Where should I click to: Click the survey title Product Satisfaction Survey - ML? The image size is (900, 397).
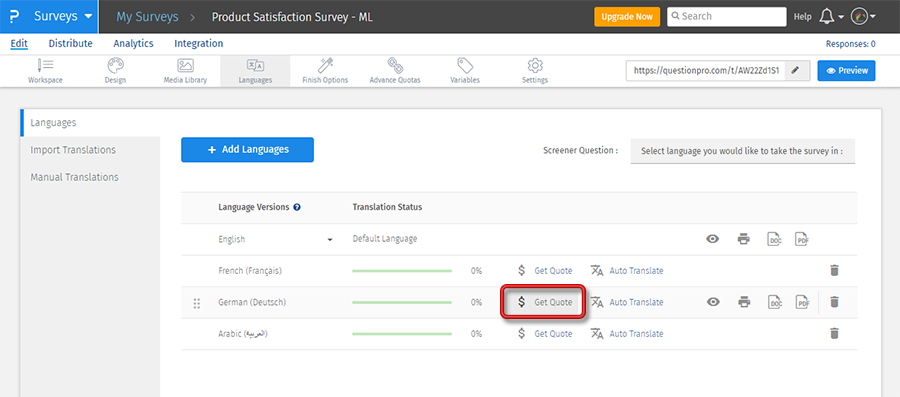292,17
